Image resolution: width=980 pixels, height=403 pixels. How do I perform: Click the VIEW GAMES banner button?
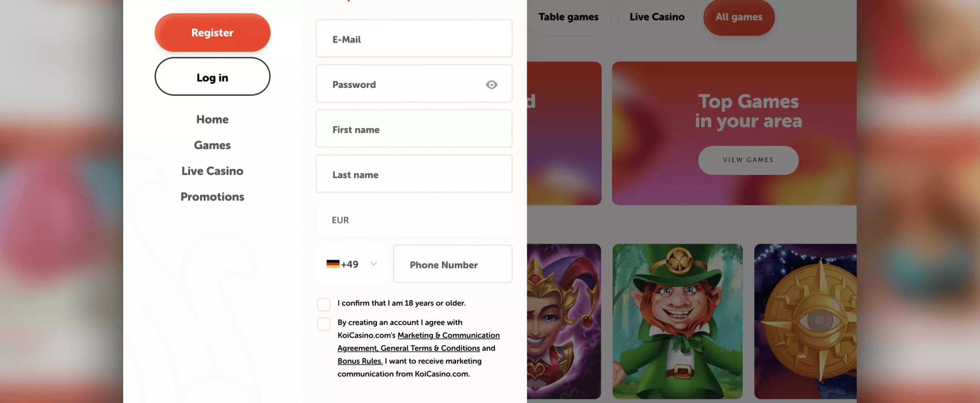748,160
